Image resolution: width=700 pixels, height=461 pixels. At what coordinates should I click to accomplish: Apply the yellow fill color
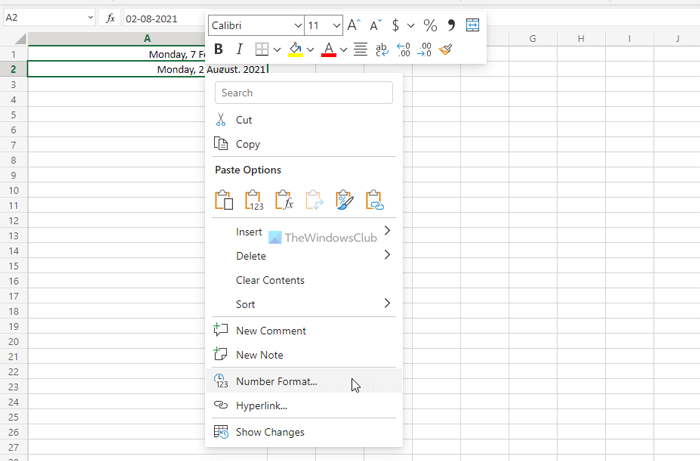tap(295, 49)
